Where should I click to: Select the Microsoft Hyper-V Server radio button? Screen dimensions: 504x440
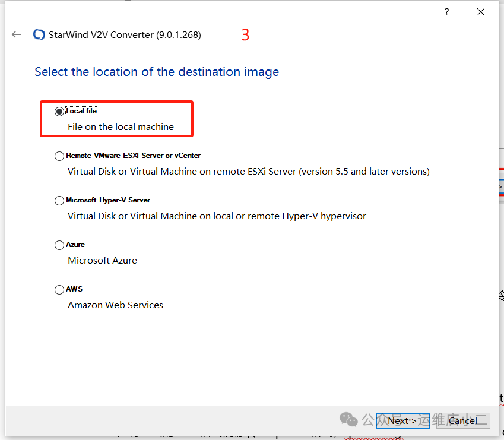point(59,201)
